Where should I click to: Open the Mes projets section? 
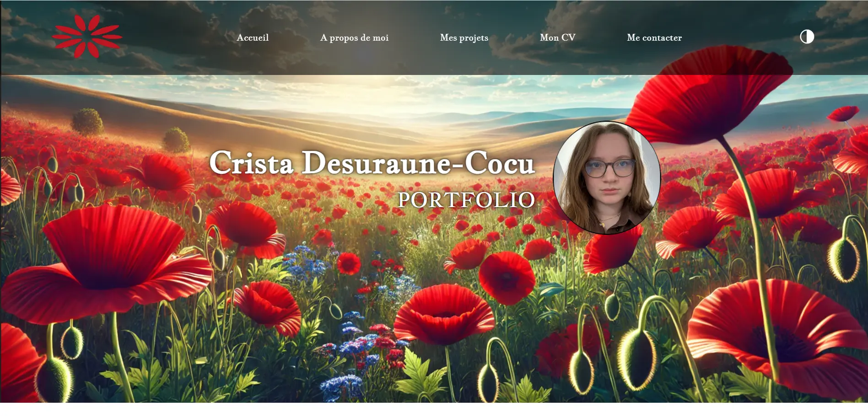[464, 37]
